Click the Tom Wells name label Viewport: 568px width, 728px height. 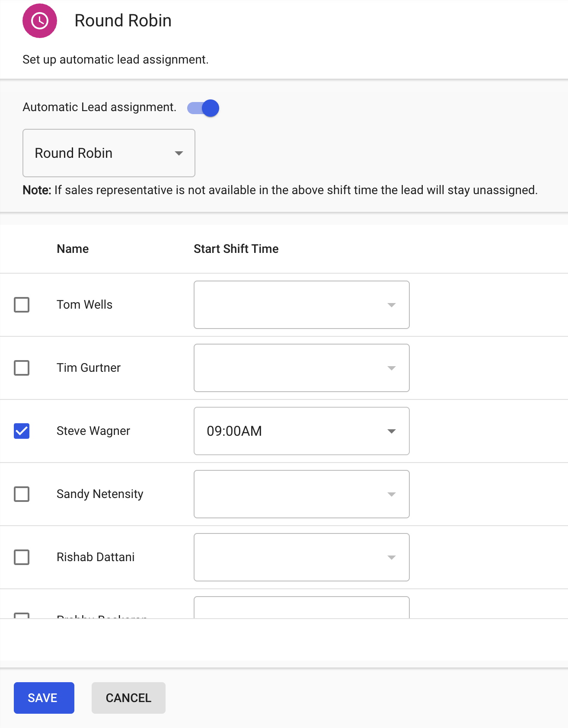pyautogui.click(x=84, y=305)
